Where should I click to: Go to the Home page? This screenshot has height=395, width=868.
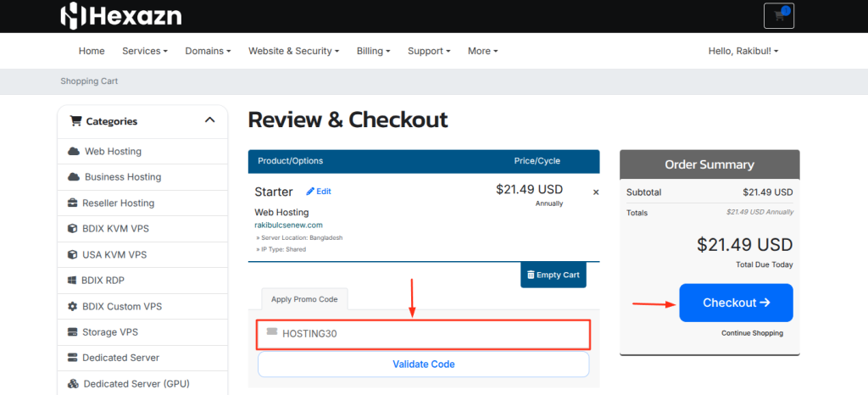coord(92,51)
